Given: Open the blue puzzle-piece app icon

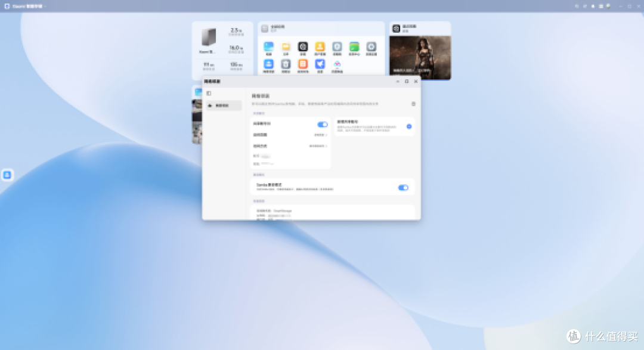Looking at the screenshot, I should point(320,64).
